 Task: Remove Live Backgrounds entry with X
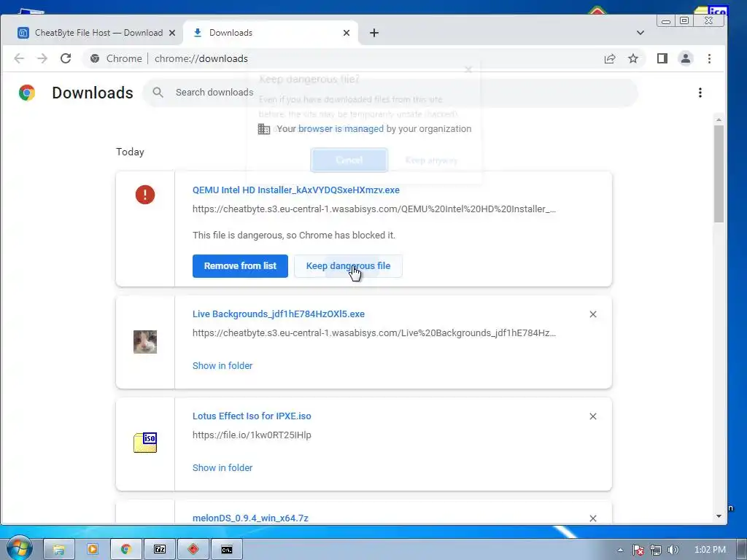point(593,314)
